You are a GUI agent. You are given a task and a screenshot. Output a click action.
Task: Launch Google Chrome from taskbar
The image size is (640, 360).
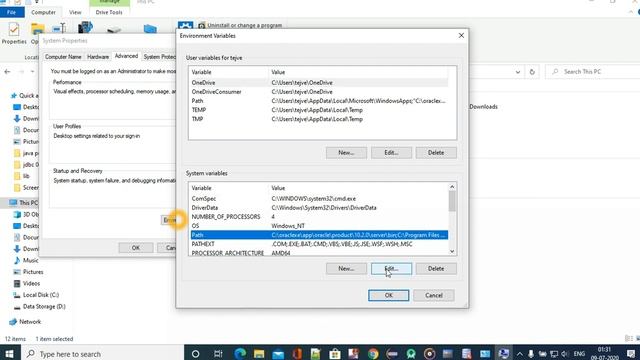[373, 354]
